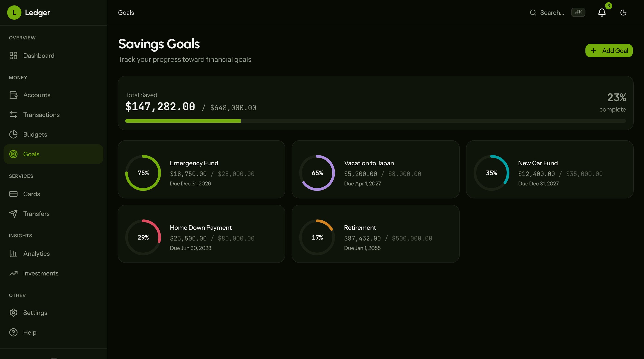Open the Dashboard page
The height and width of the screenshot is (359, 644).
[x=54, y=55]
